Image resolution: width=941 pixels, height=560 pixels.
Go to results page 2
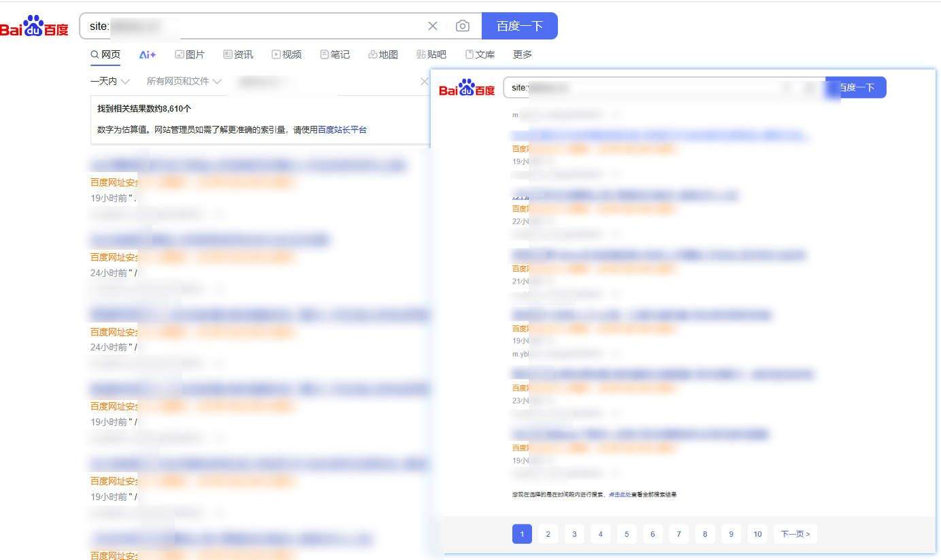tap(548, 534)
